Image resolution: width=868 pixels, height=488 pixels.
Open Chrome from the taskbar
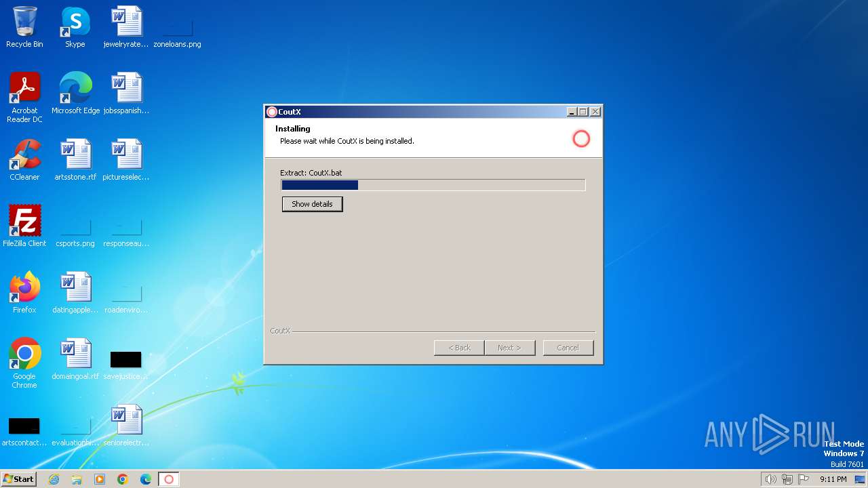123,479
